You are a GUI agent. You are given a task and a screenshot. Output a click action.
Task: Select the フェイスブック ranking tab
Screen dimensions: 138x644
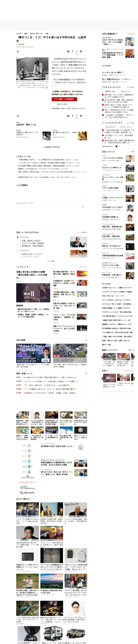click(110, 127)
